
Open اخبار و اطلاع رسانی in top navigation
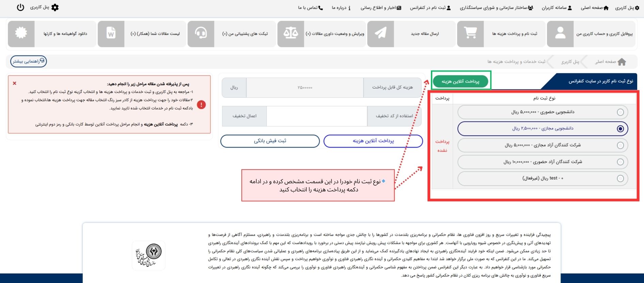381,8
